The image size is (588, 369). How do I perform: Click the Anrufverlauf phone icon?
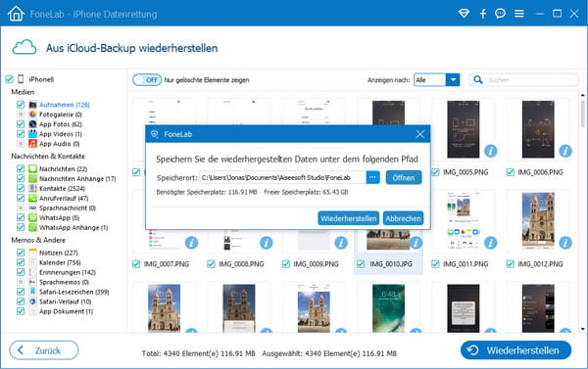pos(33,198)
